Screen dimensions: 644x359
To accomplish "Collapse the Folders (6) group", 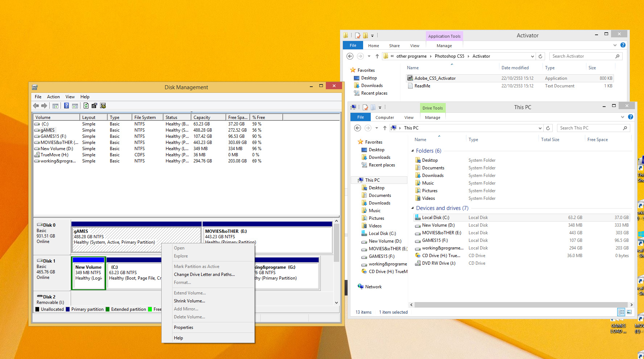I will pos(412,151).
